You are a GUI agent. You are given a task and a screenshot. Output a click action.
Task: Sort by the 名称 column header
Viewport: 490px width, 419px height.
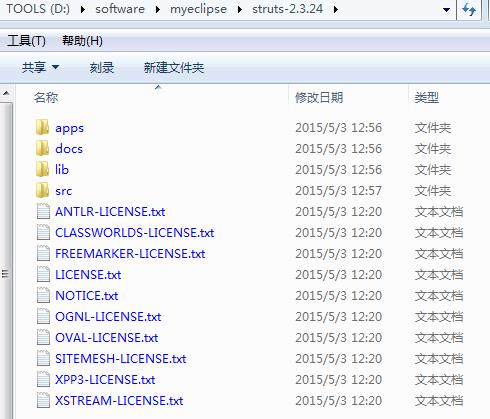point(46,98)
